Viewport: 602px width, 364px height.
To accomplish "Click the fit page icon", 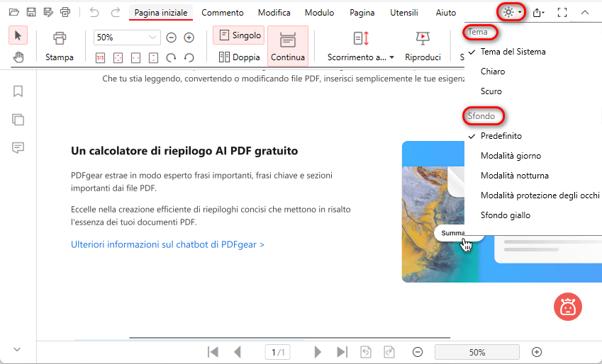I will coord(118,58).
